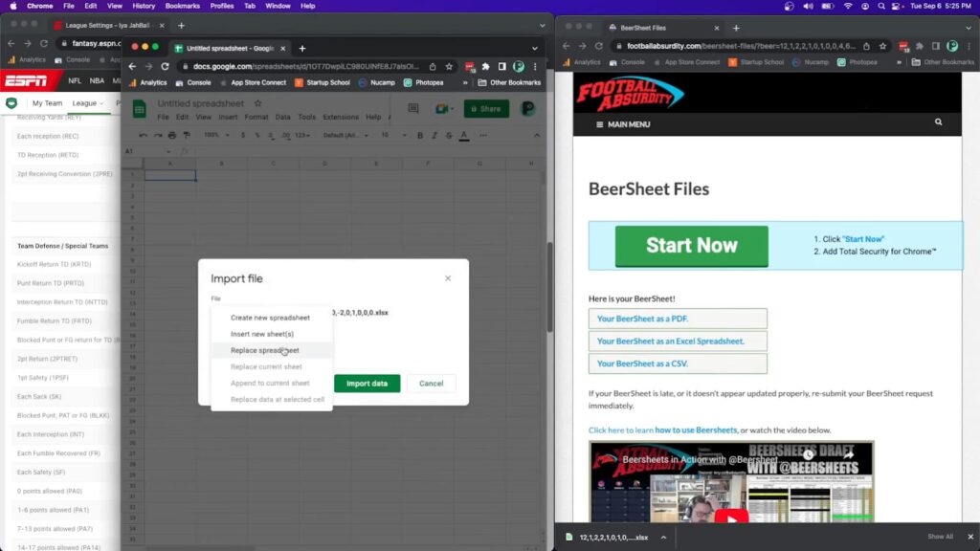Open the Sheets Extensions menu
Screen dimensions: 980x551
341,117
